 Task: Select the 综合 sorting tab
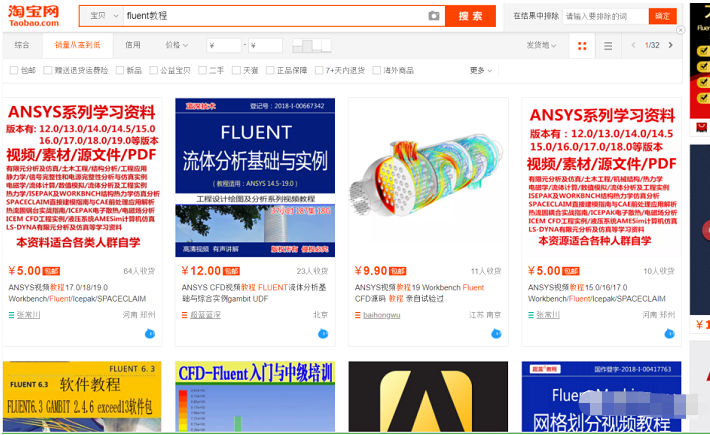pyautogui.click(x=22, y=45)
